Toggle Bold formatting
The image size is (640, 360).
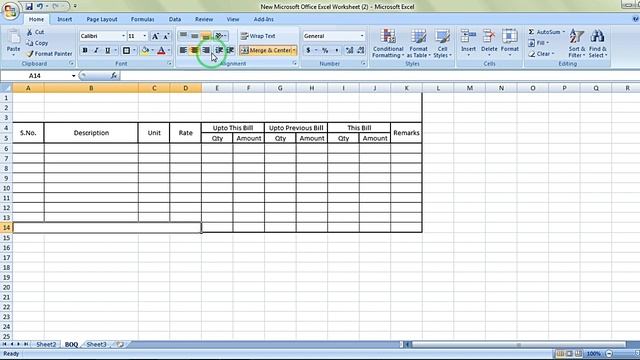[x=85, y=51]
